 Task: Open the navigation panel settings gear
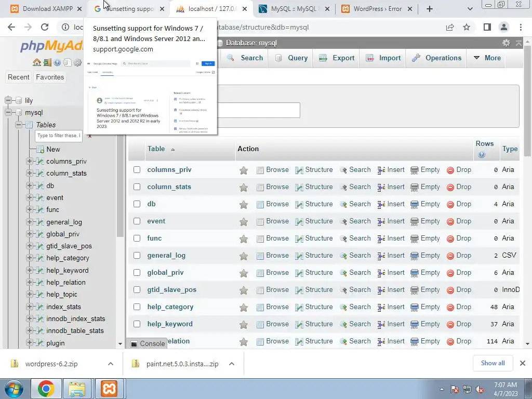point(78,62)
